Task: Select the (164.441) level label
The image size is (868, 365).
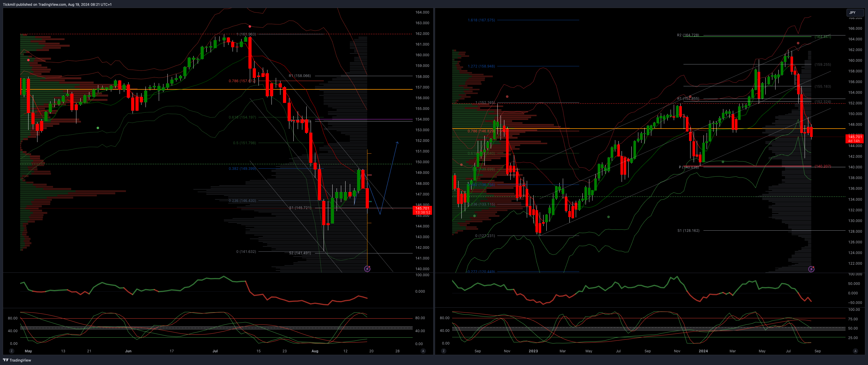Action: [x=823, y=37]
